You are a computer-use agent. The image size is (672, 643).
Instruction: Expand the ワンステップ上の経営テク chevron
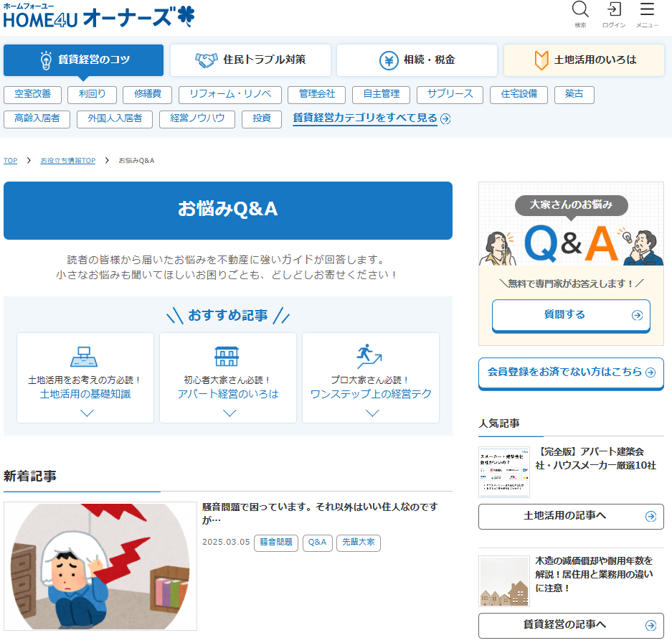click(372, 413)
